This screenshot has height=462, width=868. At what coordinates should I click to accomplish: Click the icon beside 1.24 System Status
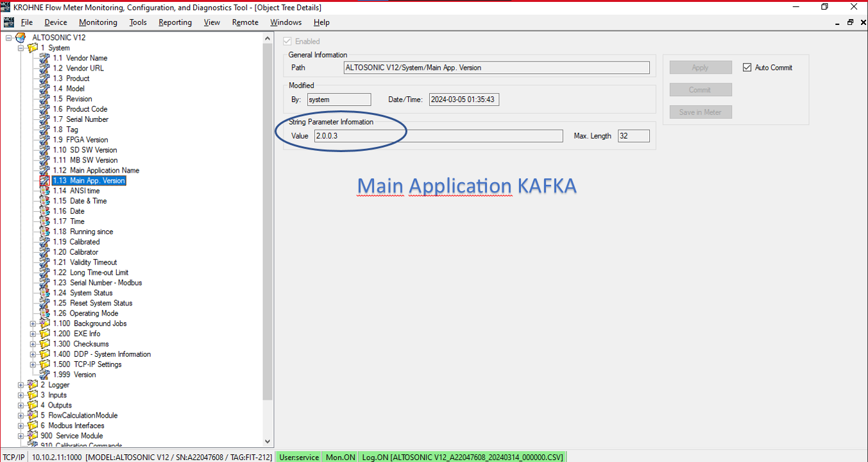click(44, 293)
